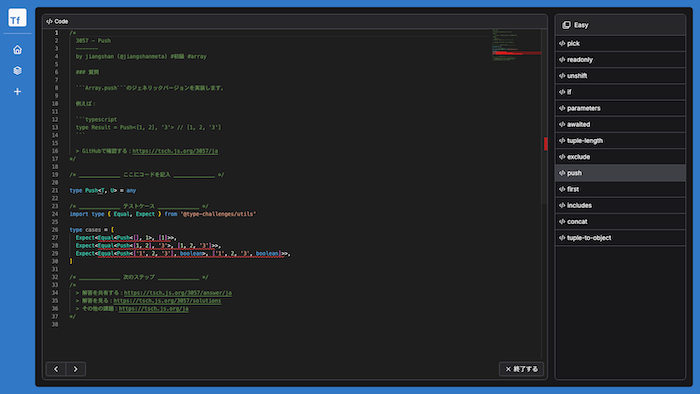
Task: Open the first challenge
Action: (x=620, y=189)
